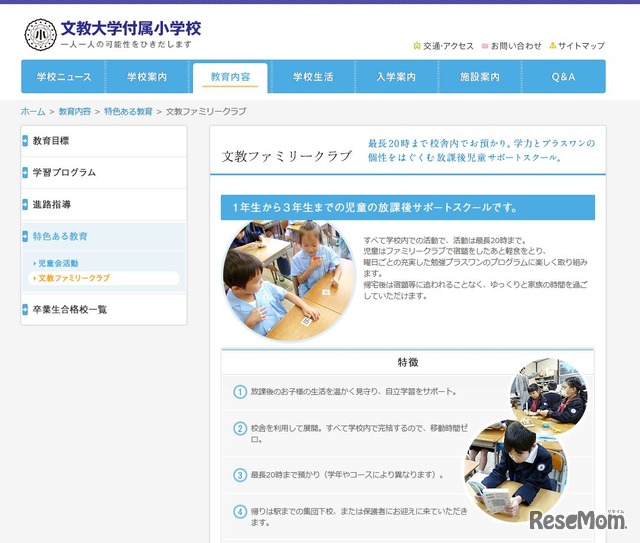Expand the 卒業生合格校一覧 sidebar arrow icon

coord(25,309)
